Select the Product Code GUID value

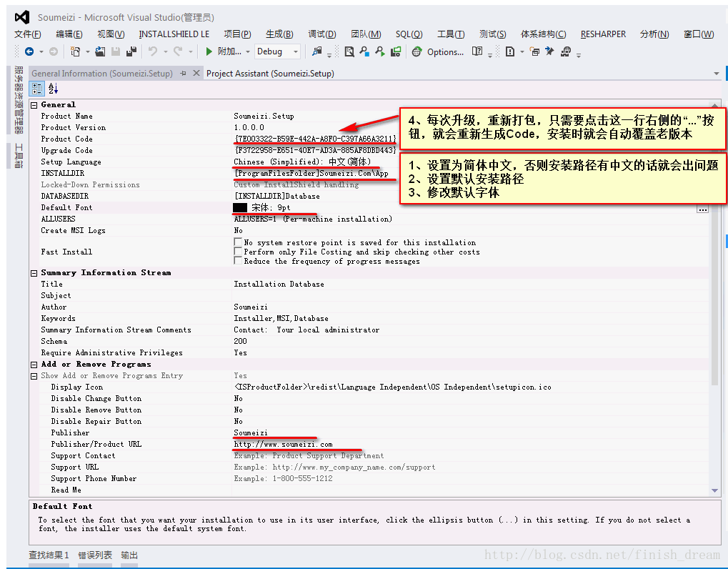coord(316,139)
